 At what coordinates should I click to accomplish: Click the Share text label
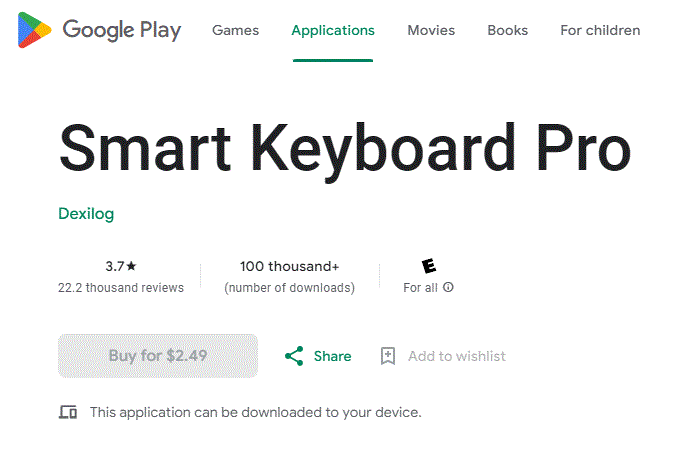click(x=332, y=356)
